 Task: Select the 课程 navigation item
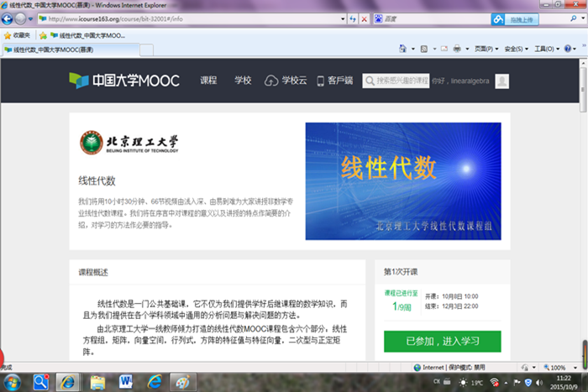click(x=208, y=81)
